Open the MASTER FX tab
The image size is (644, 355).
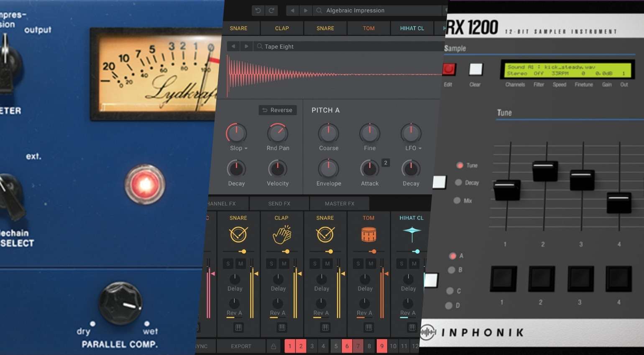339,203
